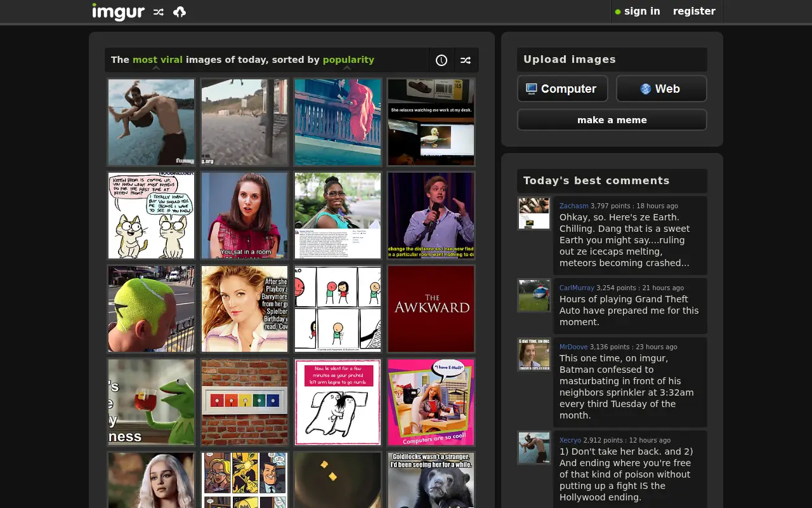Open Zachasm user profile link
The image size is (812, 508).
tap(573, 206)
